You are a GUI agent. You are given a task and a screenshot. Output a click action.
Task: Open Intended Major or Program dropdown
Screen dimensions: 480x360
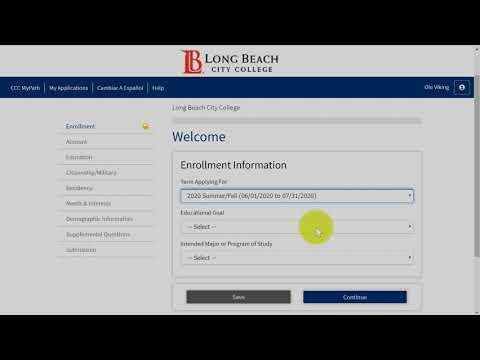[297, 258]
